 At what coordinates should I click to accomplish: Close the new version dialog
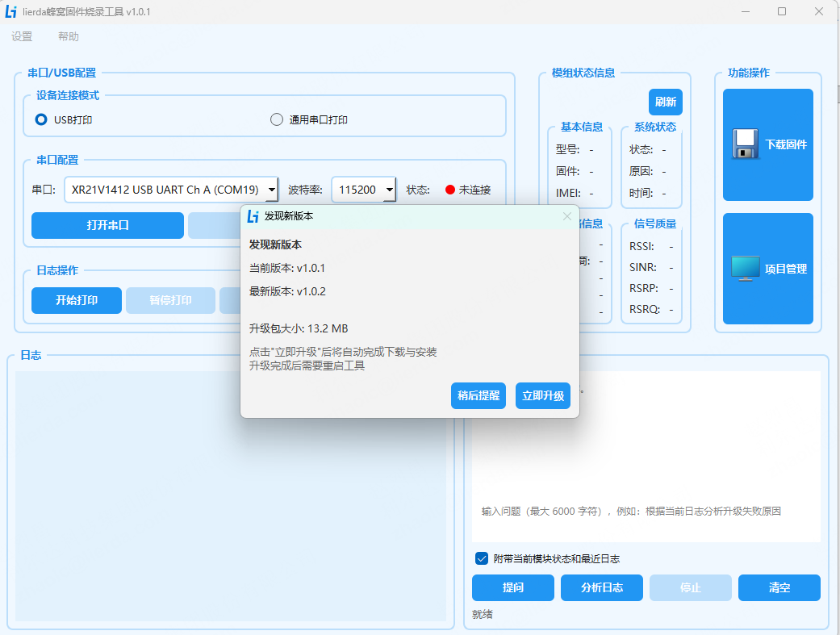[x=566, y=216]
